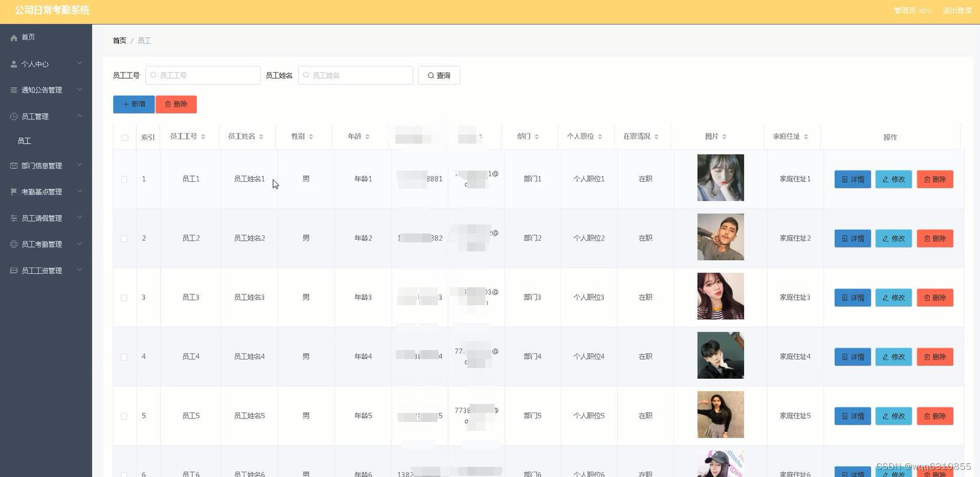980x477 pixels.
Task: Expand the 员工考勤管理 chevron
Action: click(x=80, y=244)
